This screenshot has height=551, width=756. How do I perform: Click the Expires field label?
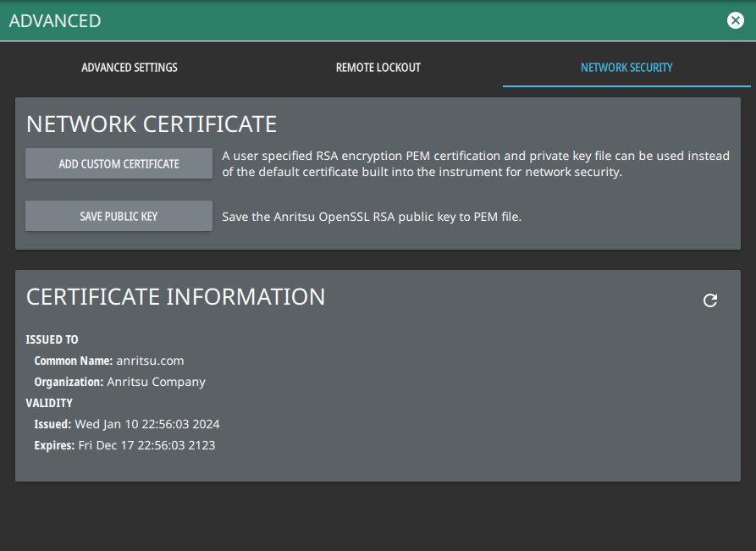pyautogui.click(x=54, y=445)
